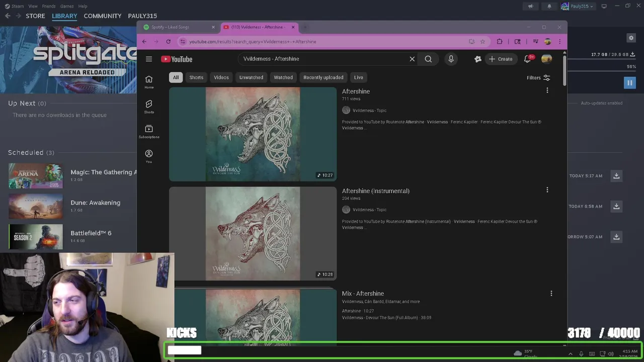Open the Mix - Aftershine playlist link
Image resolution: width=644 pixels, height=362 pixels.
pyautogui.click(x=363, y=294)
